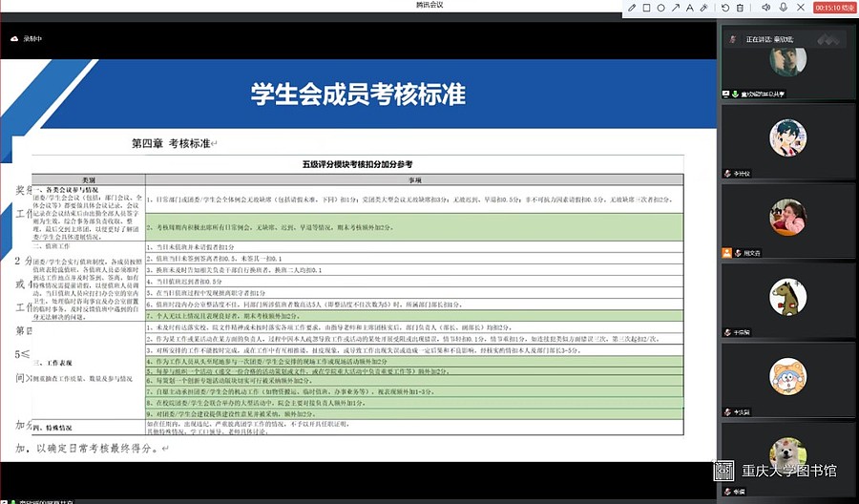Click muted mic icon on orange-cat avatar tile
The width and height of the screenshot is (859, 504).
[x=727, y=412]
